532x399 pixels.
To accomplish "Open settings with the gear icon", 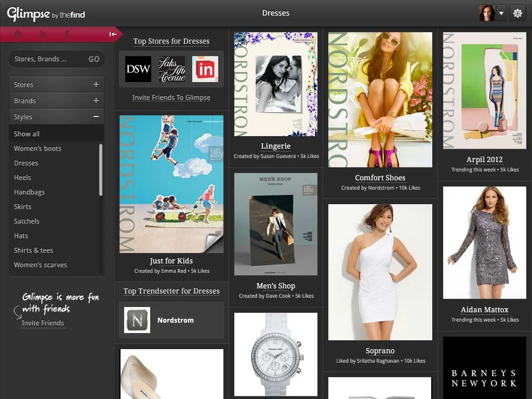I will 517,13.
